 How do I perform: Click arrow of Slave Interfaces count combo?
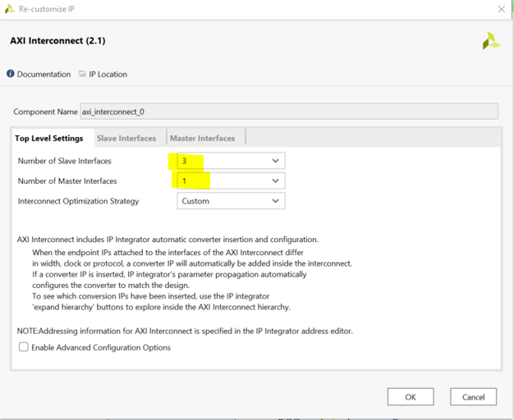(x=275, y=161)
